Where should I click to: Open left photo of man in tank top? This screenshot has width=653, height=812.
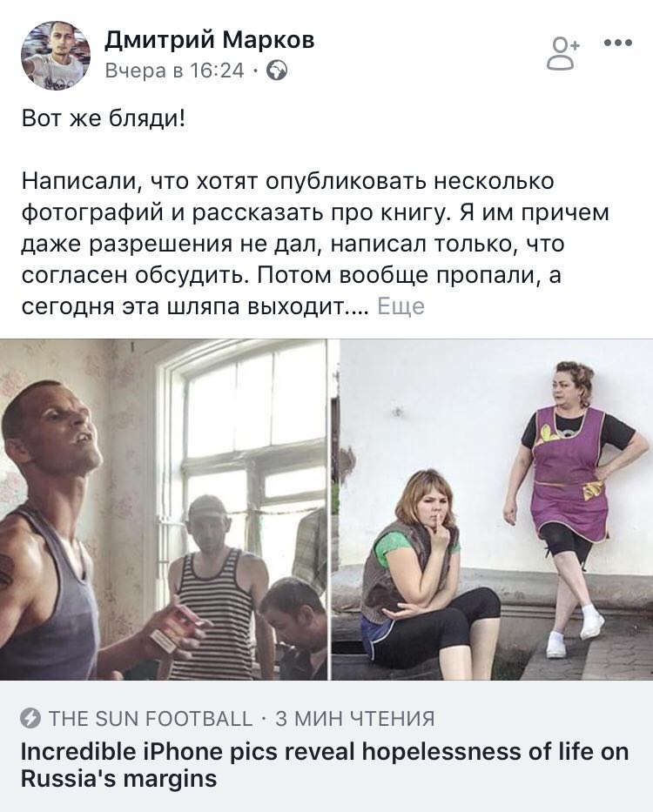pos(164,510)
